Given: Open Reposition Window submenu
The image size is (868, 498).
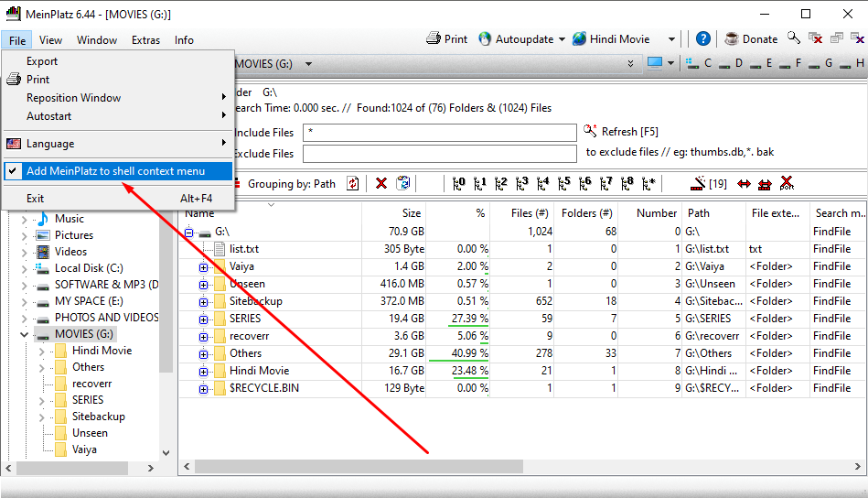Looking at the screenshot, I should 118,98.
